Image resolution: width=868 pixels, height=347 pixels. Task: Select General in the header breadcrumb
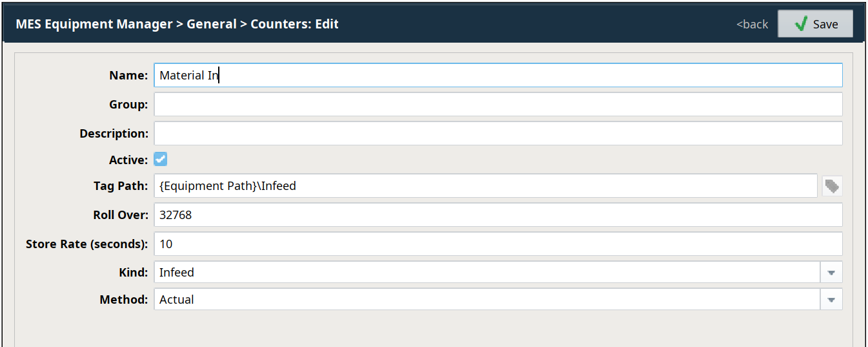pos(211,25)
